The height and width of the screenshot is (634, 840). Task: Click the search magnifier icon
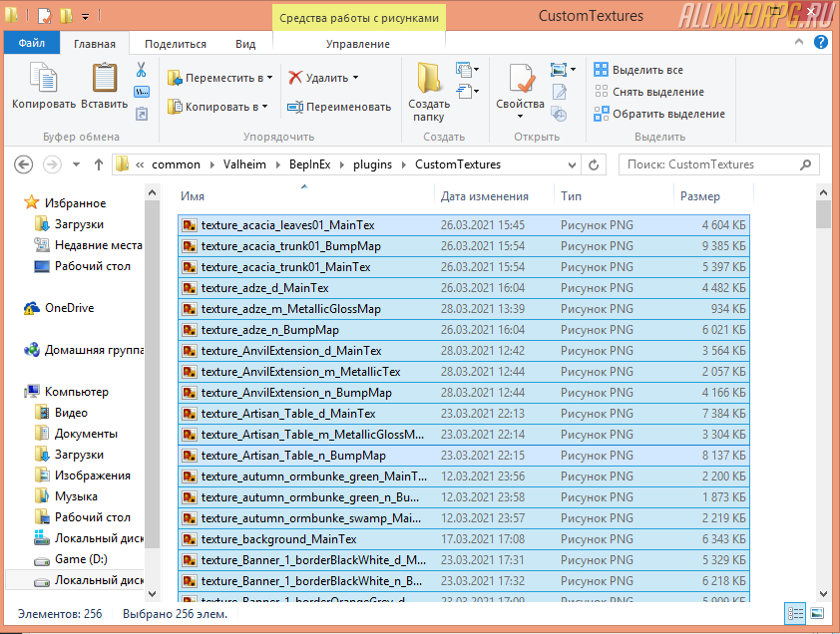[x=805, y=164]
